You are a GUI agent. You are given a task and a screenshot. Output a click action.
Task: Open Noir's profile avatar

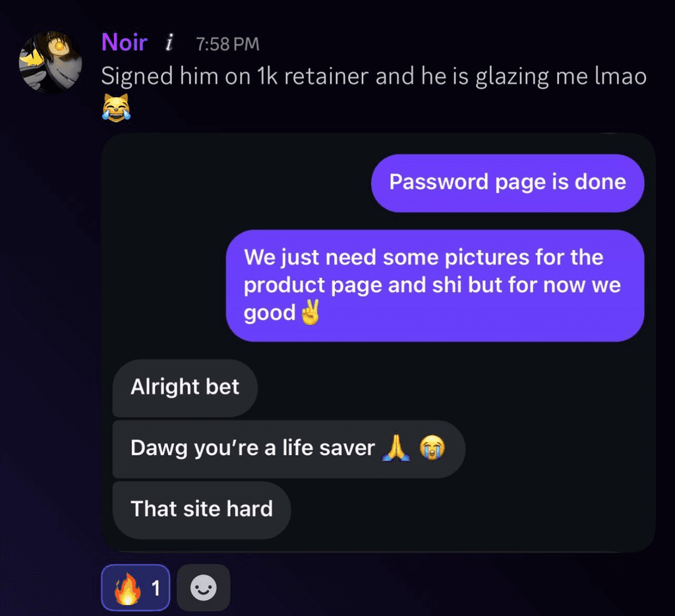click(x=51, y=62)
